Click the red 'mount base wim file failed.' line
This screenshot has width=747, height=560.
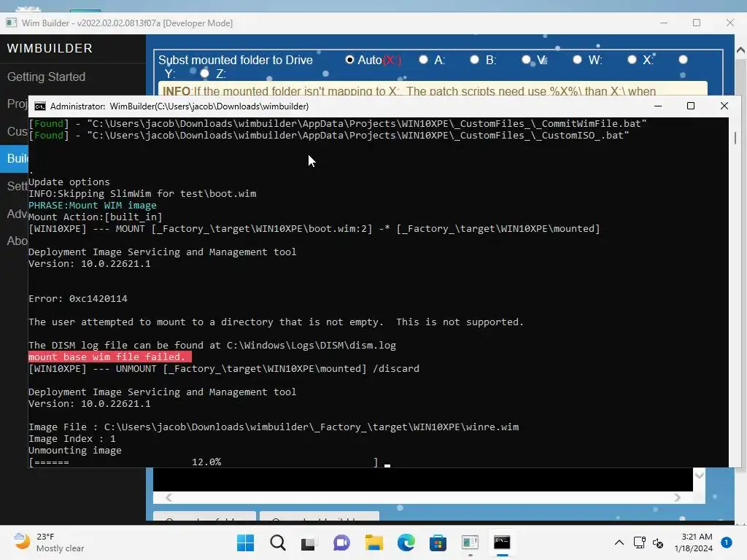tap(109, 357)
